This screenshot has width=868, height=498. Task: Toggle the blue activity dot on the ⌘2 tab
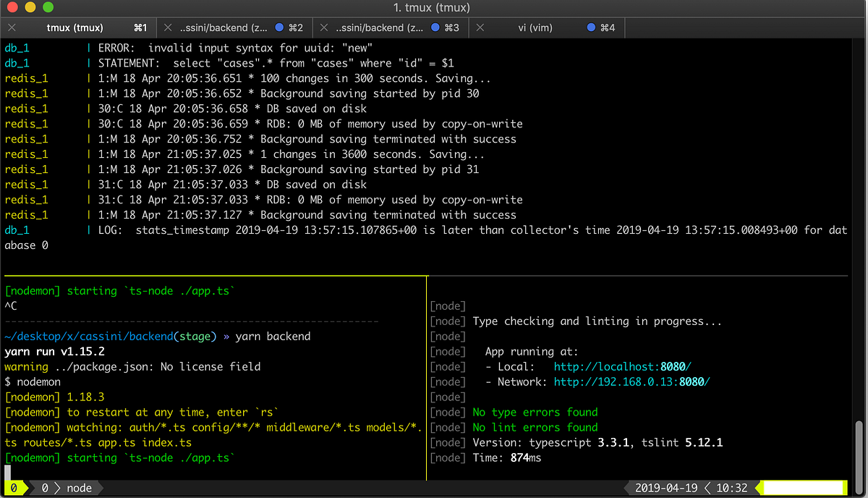coord(281,28)
